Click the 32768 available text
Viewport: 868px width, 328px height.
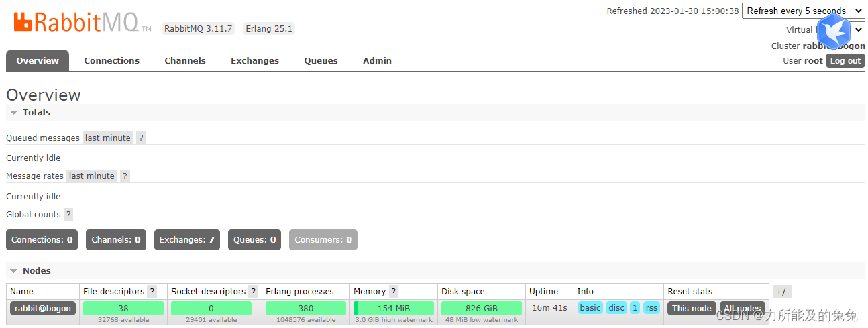pyautogui.click(x=123, y=320)
